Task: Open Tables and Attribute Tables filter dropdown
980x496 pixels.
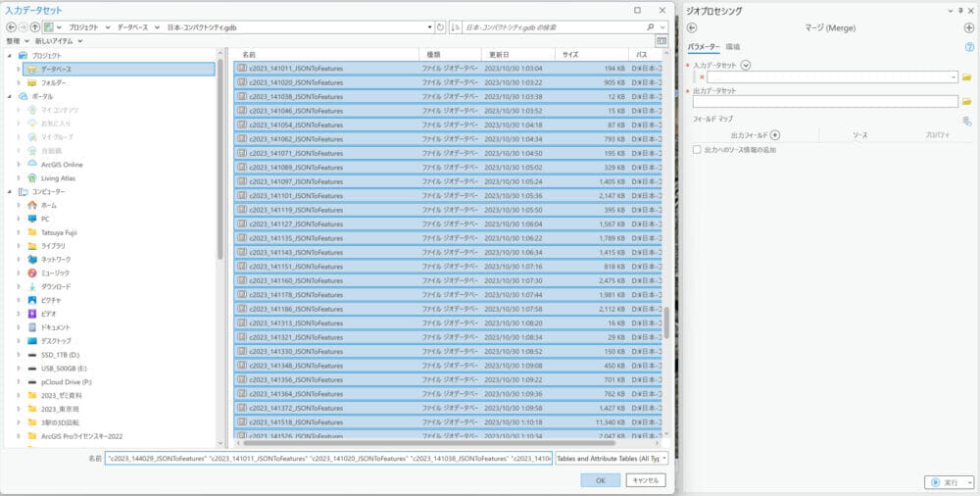Action: pyautogui.click(x=663, y=459)
